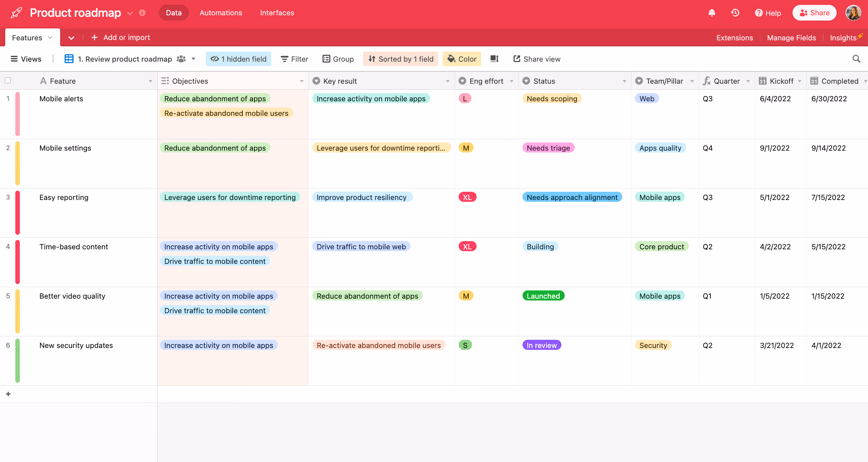This screenshot has height=462, width=868.
Task: Expand the Status column dropdown arrow
Action: click(624, 81)
